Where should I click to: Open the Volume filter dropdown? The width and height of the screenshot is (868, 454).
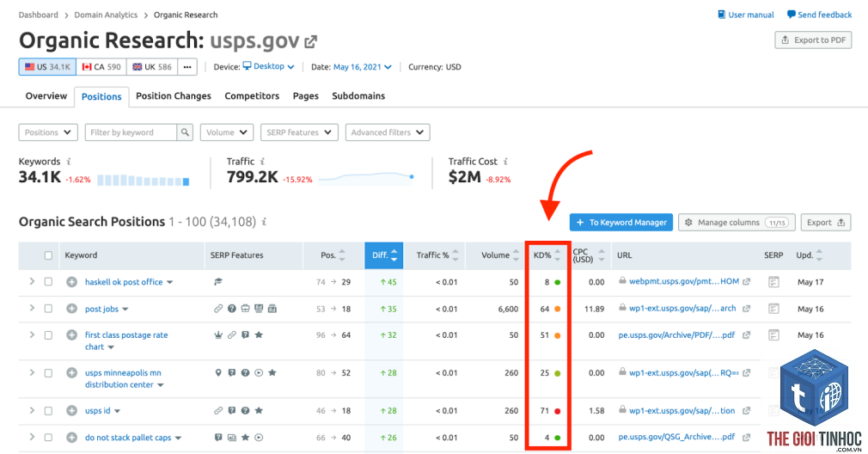(x=227, y=132)
